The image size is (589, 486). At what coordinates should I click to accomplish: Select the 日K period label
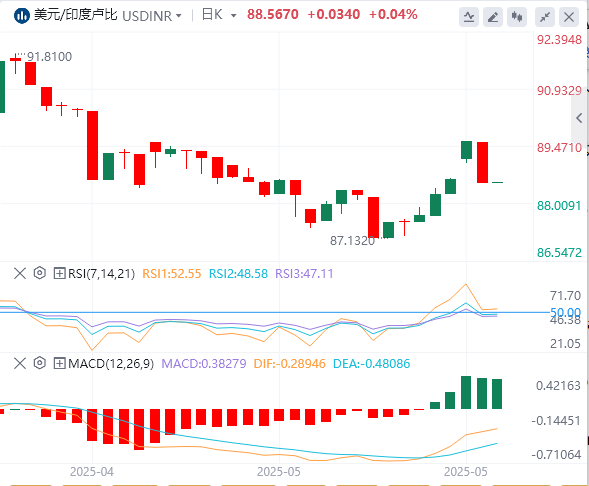212,15
